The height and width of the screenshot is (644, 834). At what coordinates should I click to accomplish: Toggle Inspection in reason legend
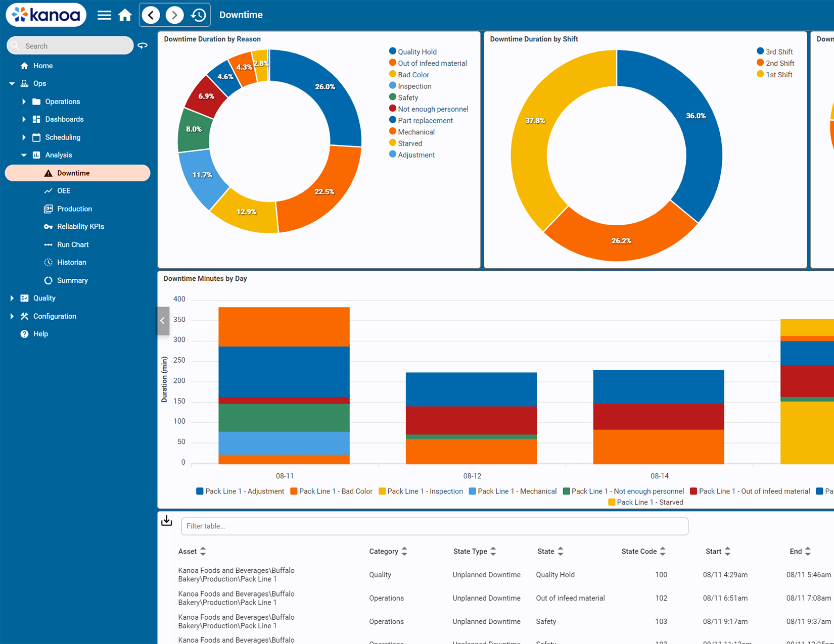(410, 86)
